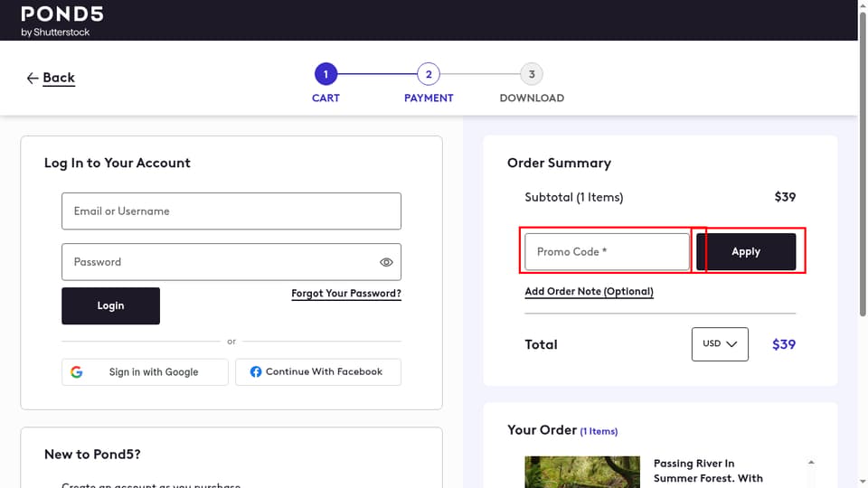Open Forgot Your Password link
The width and height of the screenshot is (868, 488).
click(x=346, y=293)
